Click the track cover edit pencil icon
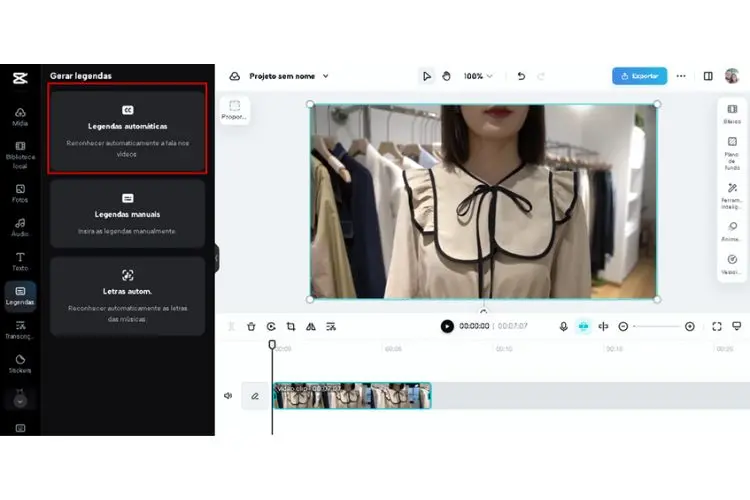Screen dimensions: 750x500 click(x=255, y=396)
